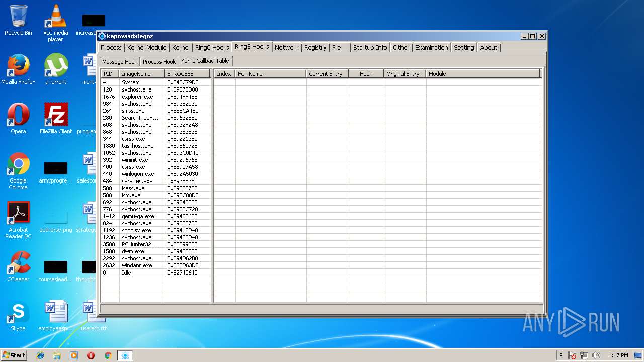Sort by ImageName column header
Image resolution: width=644 pixels, height=362 pixels.
(x=142, y=73)
